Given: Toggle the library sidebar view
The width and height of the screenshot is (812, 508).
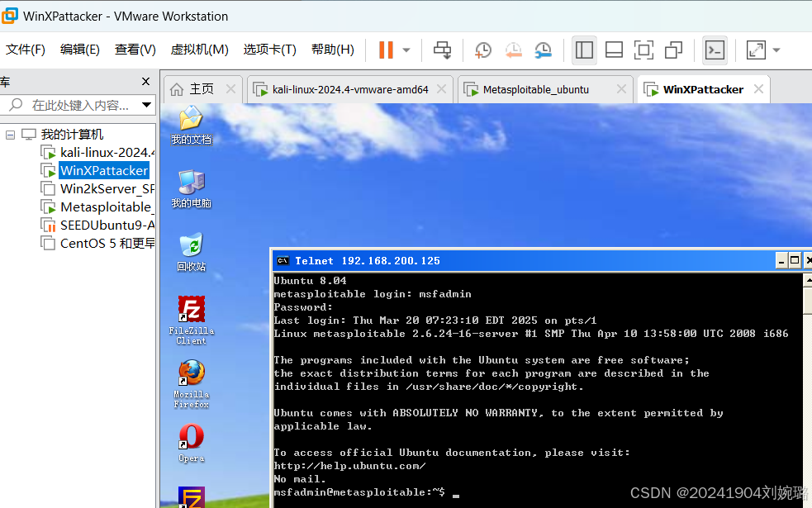Looking at the screenshot, I should point(584,50).
